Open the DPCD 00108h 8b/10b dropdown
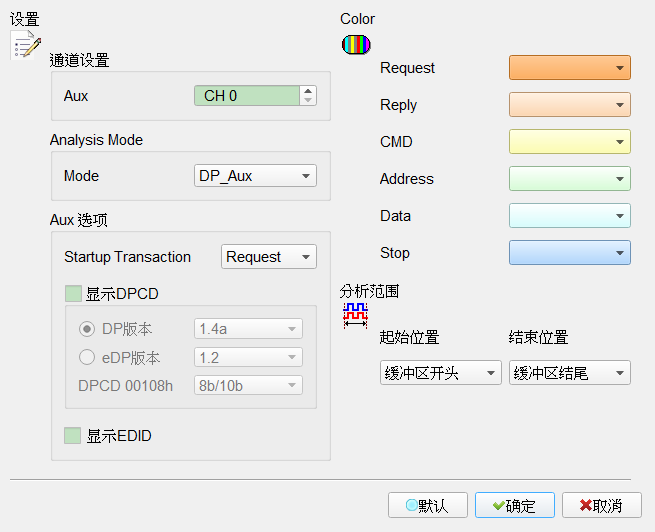Image resolution: width=655 pixels, height=532 pixels. point(248,385)
